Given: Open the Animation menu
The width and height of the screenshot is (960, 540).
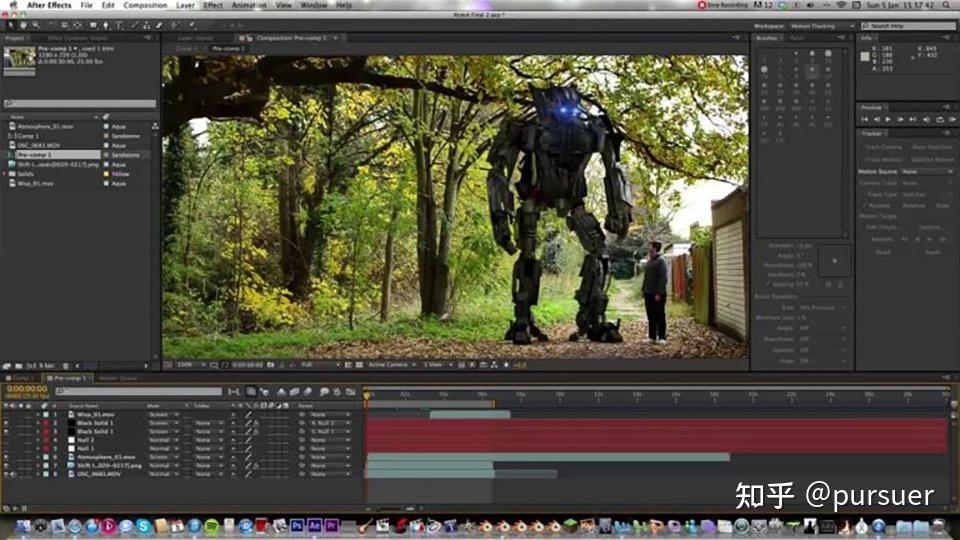Looking at the screenshot, I should coord(249,5).
